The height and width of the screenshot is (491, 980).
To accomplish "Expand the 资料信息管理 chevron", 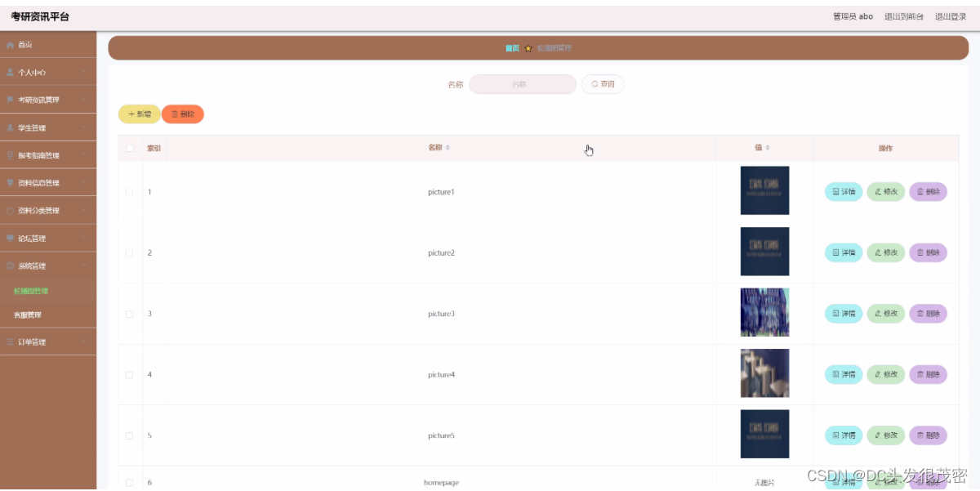I will [x=84, y=183].
